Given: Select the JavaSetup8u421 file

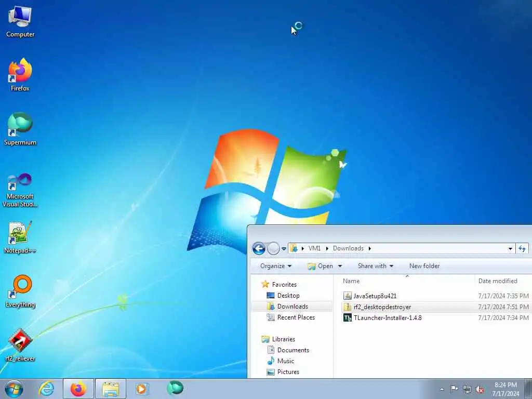Looking at the screenshot, I should pyautogui.click(x=375, y=296).
